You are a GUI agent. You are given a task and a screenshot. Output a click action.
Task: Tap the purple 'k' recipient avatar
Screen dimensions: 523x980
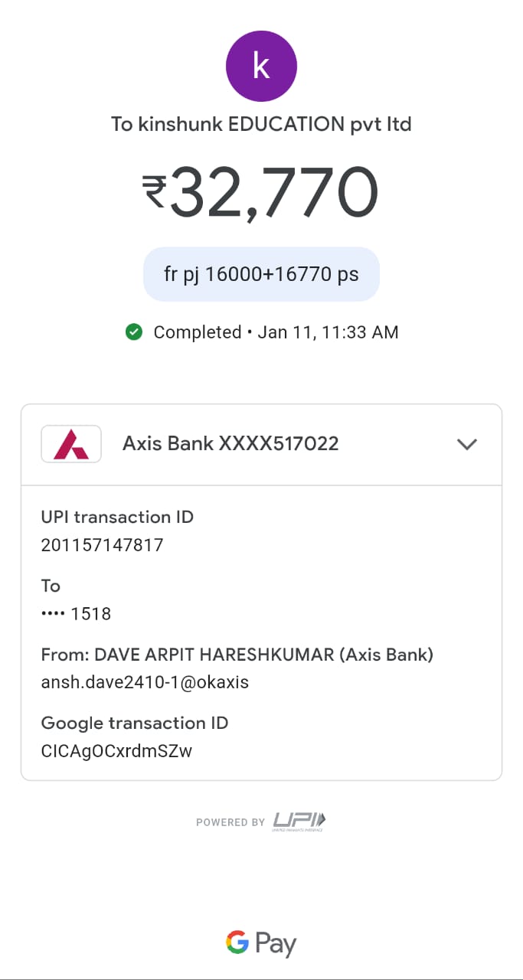261,67
